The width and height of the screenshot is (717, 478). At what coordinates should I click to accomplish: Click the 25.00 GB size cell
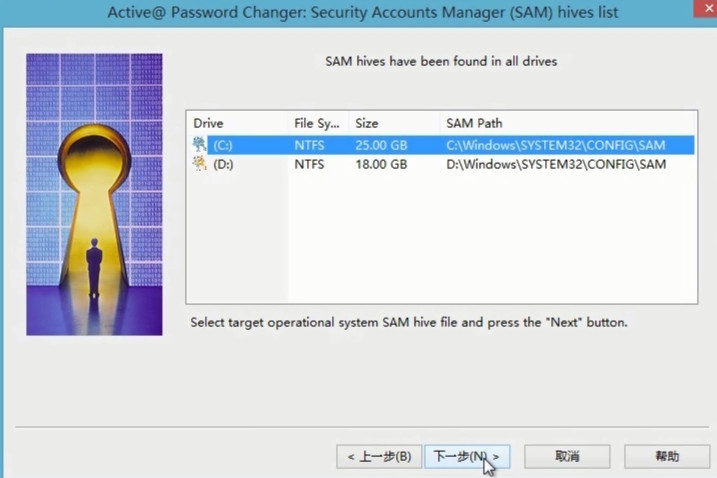coord(381,145)
